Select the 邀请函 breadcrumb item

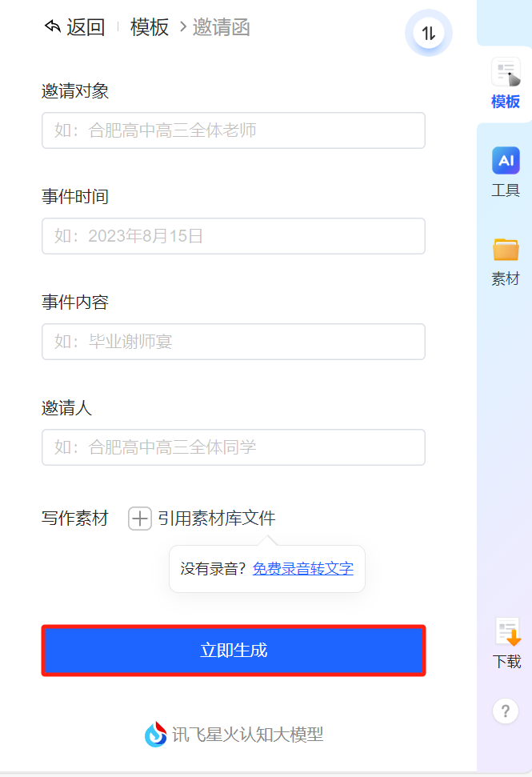[x=221, y=26]
